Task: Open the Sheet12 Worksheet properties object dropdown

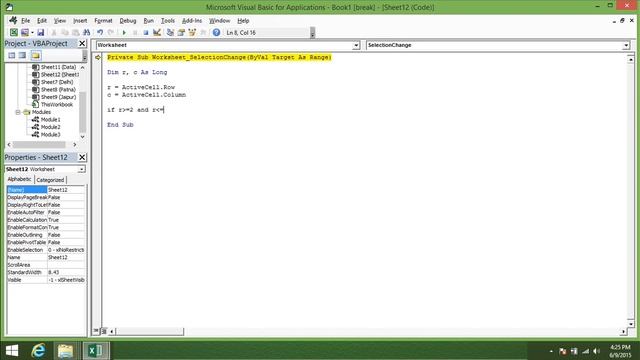Action: 82,169
